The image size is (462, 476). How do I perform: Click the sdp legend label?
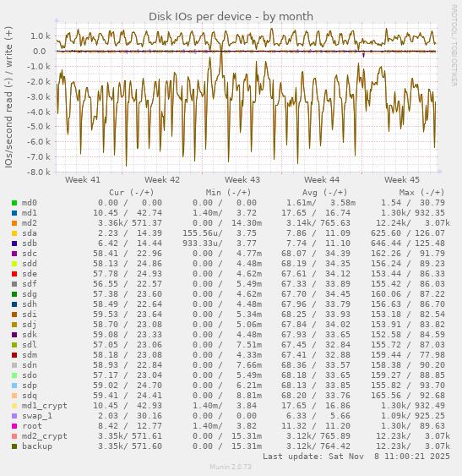coord(29,386)
